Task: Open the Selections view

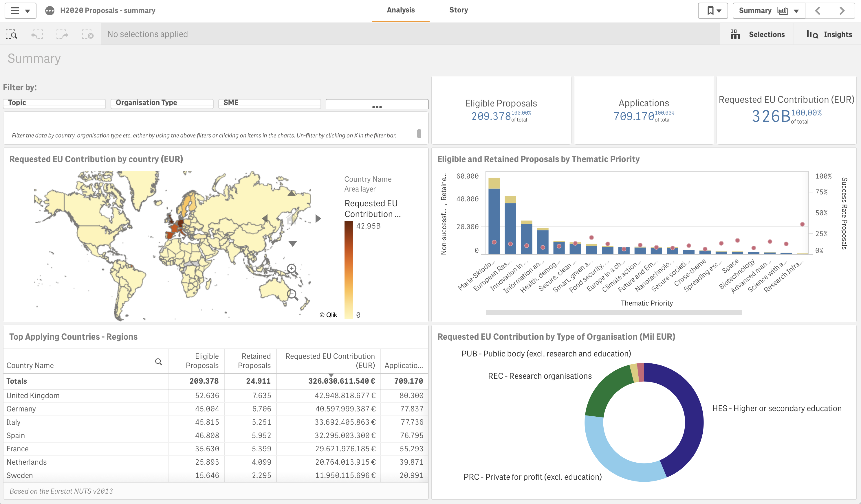Action: click(757, 34)
